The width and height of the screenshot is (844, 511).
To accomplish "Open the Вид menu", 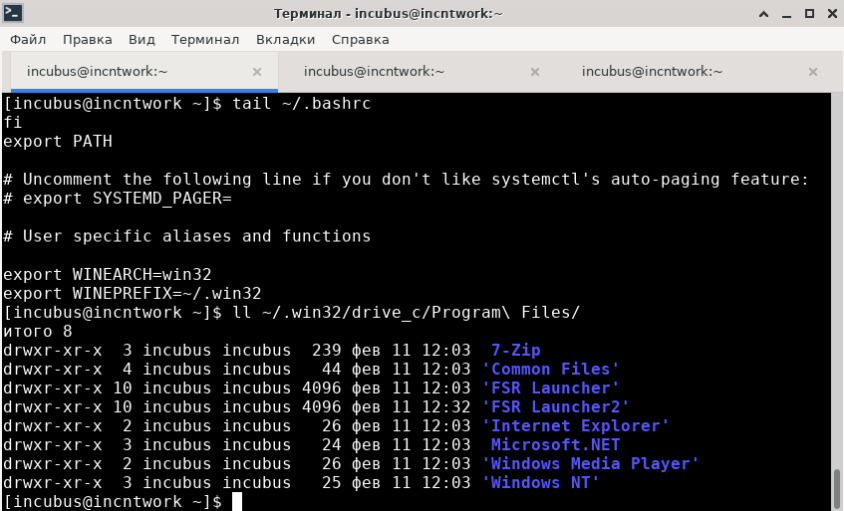I will 142,39.
